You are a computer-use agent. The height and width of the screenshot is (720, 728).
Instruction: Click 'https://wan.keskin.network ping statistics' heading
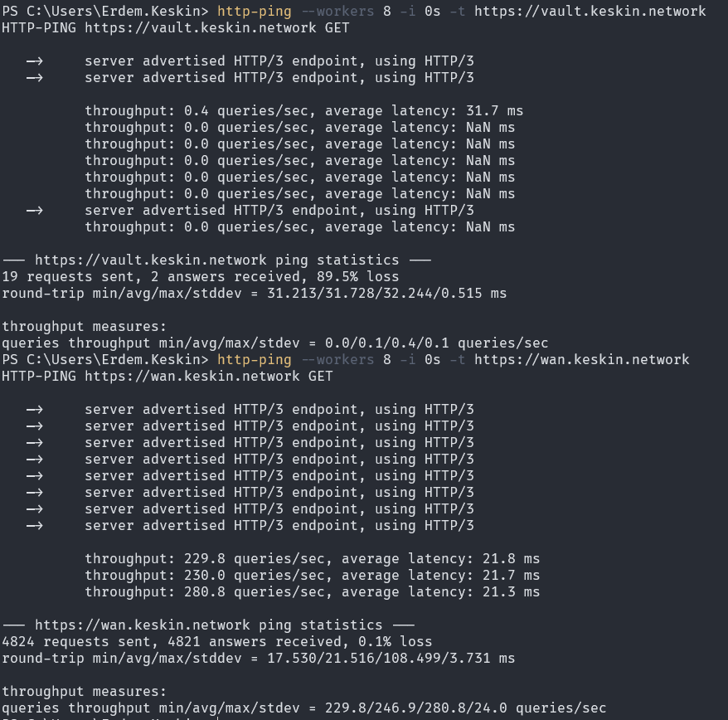(x=208, y=625)
